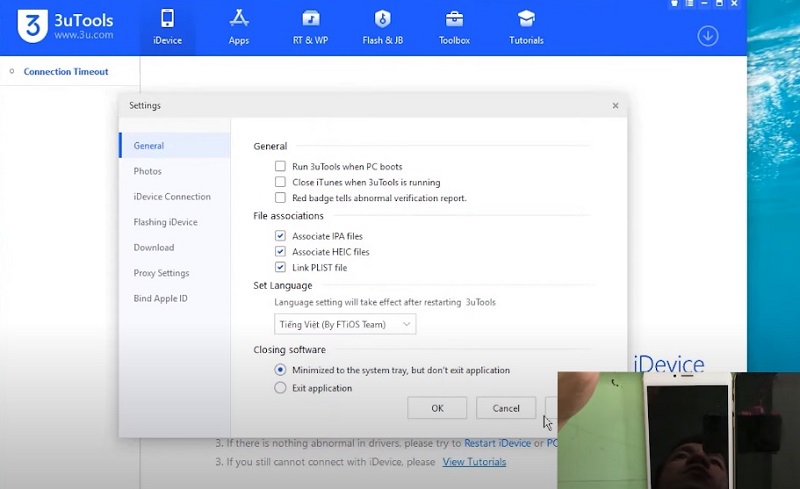
Task: Toggle Red badge abnormal verification report option
Action: tap(280, 198)
